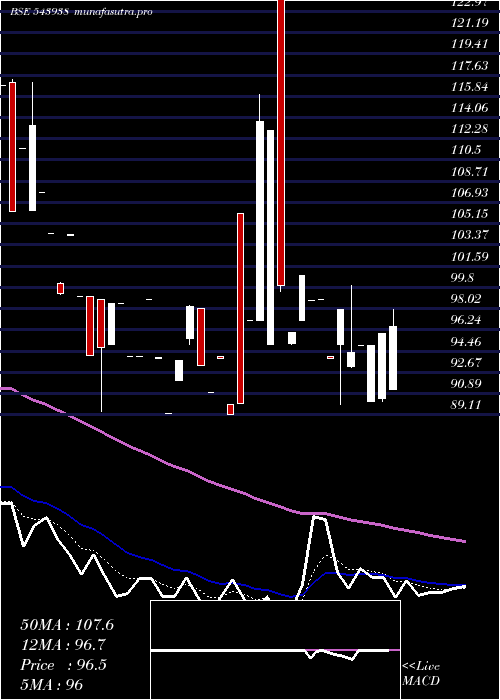Select the 90.89 price axis label

[x=466, y=383]
